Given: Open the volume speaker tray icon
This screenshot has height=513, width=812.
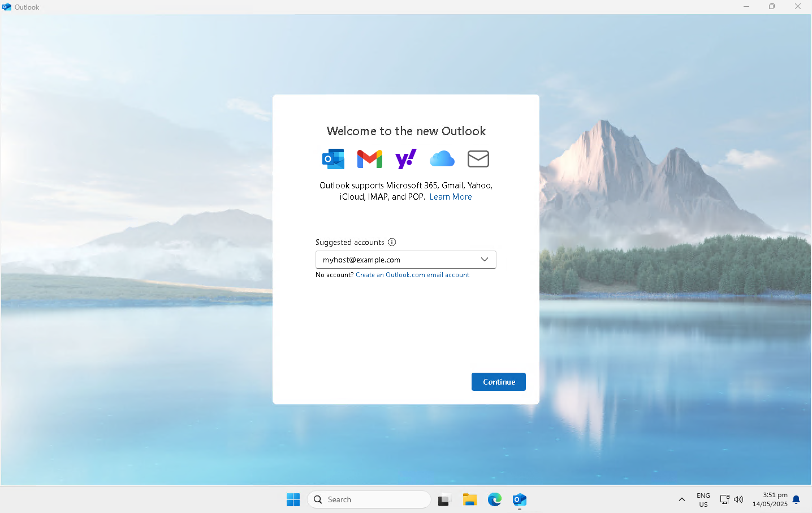Looking at the screenshot, I should [x=738, y=499].
